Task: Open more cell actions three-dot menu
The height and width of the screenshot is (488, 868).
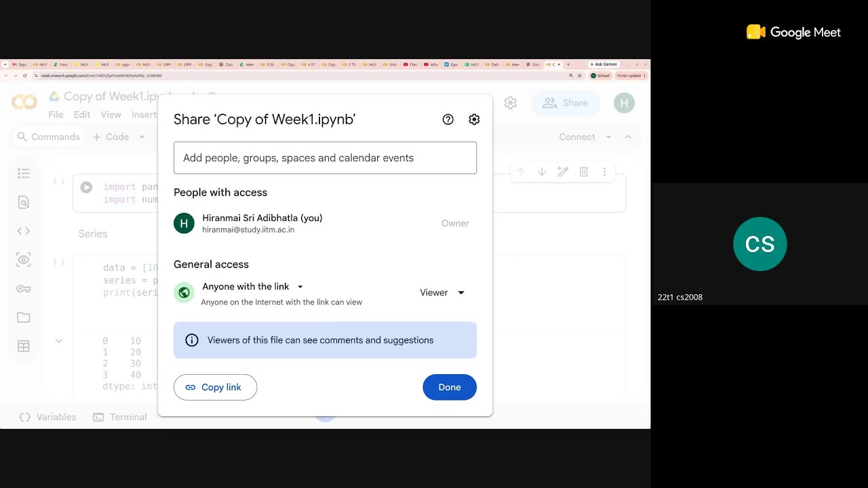Action: click(604, 172)
